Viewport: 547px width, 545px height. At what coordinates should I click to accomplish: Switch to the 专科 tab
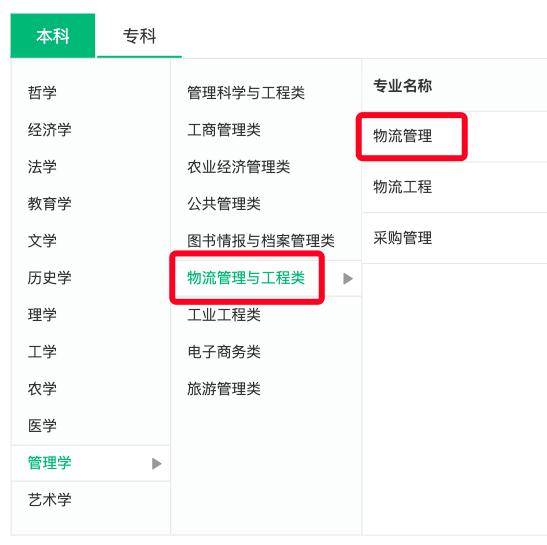tap(139, 36)
